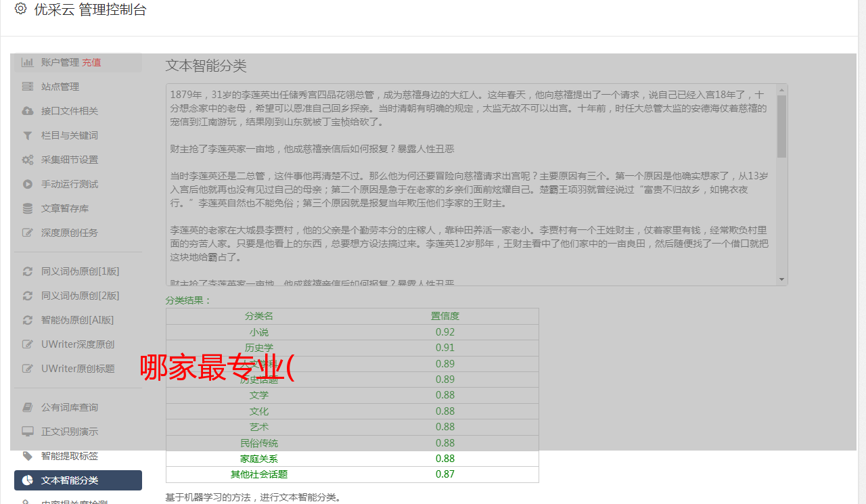This screenshot has width=866, height=504.
Task: Select UWriter深度原创
Action: tap(78, 344)
